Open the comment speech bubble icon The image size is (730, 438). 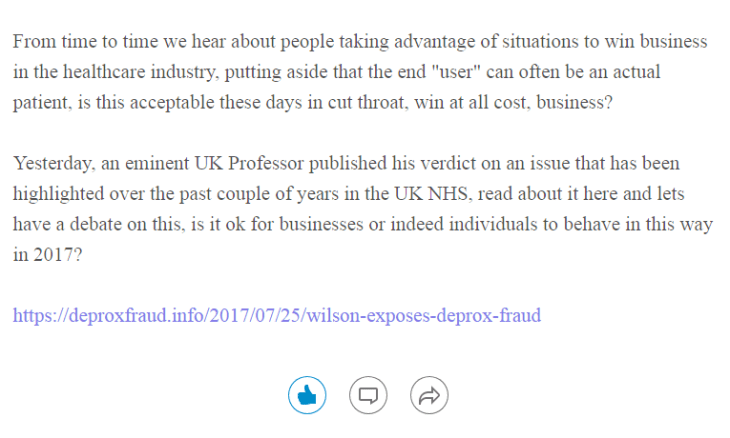pos(368,396)
